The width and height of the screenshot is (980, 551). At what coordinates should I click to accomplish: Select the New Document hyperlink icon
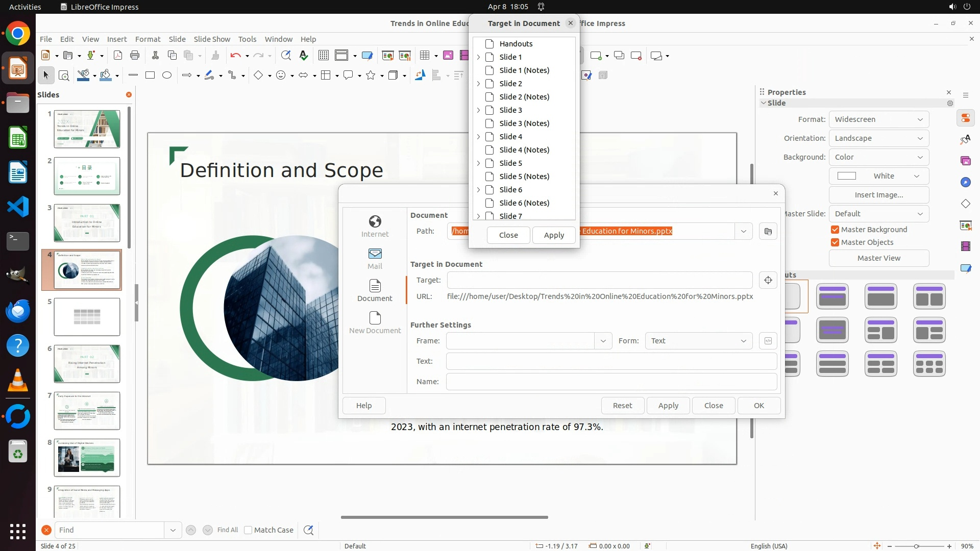pyautogui.click(x=375, y=322)
